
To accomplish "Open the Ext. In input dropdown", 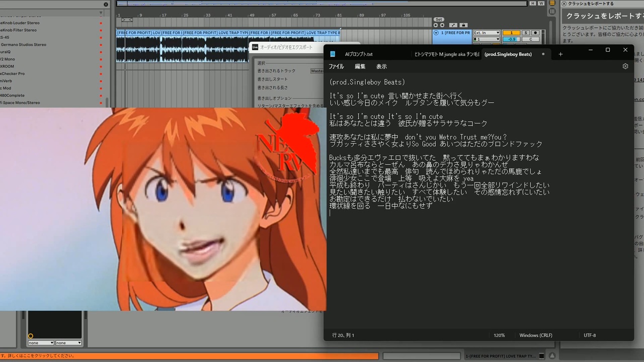I will [487, 33].
